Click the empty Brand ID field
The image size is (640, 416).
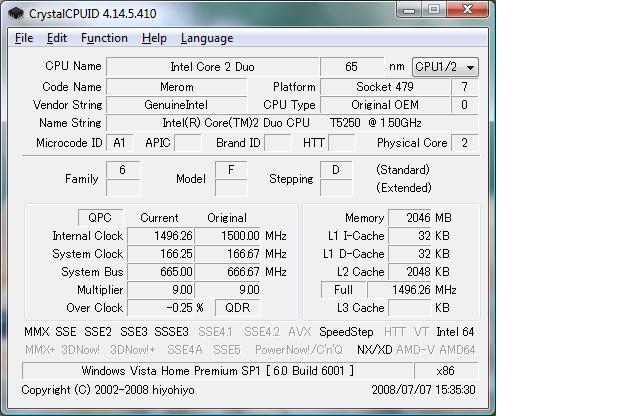(278, 143)
